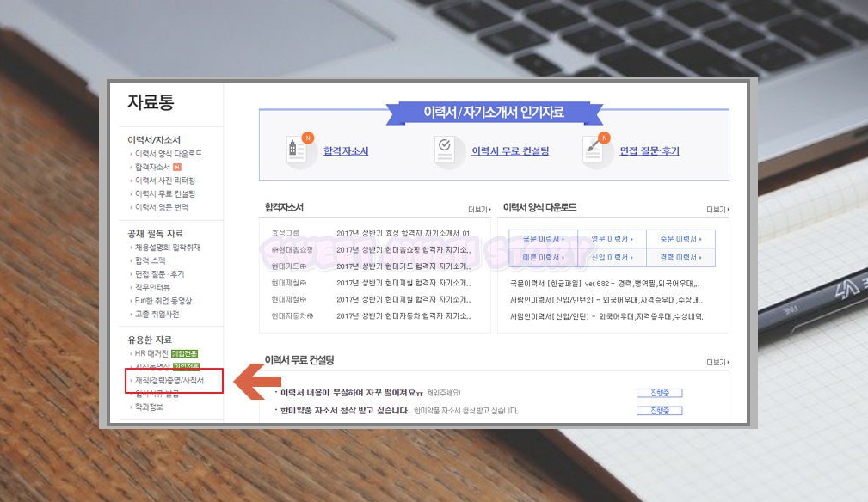
Task: Select 학과정보 in the sidebar
Action: pos(149,407)
